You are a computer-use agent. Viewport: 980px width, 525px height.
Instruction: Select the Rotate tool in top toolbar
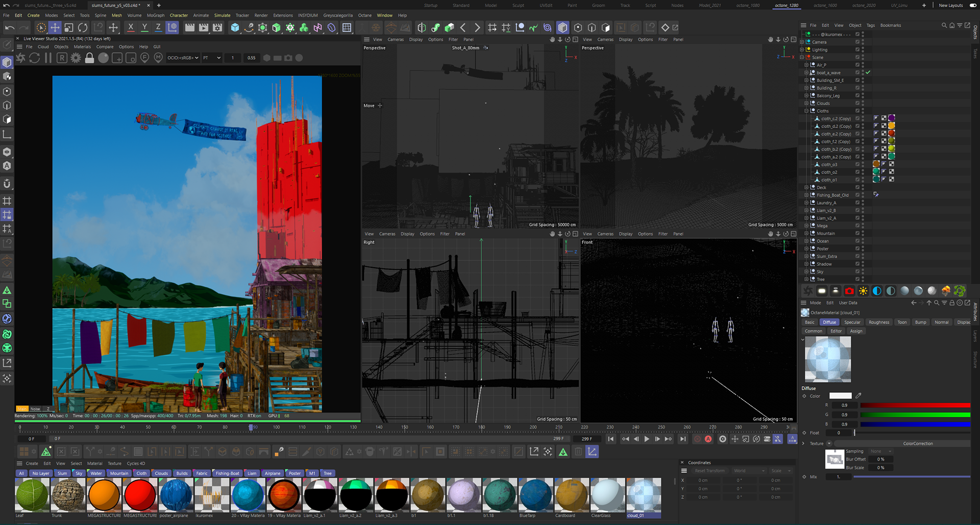tap(83, 28)
